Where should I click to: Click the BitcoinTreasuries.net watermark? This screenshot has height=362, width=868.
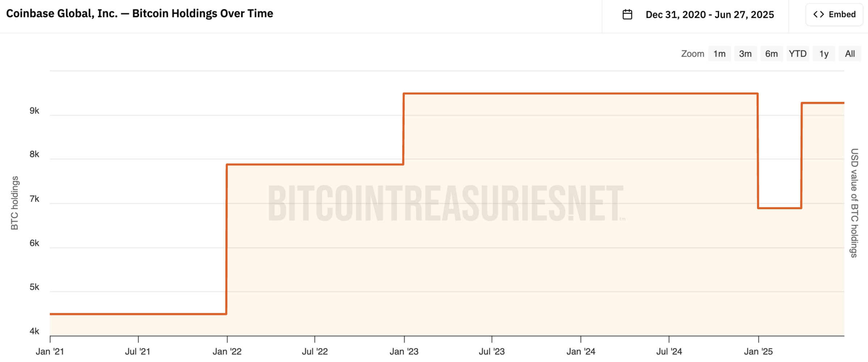coord(446,203)
